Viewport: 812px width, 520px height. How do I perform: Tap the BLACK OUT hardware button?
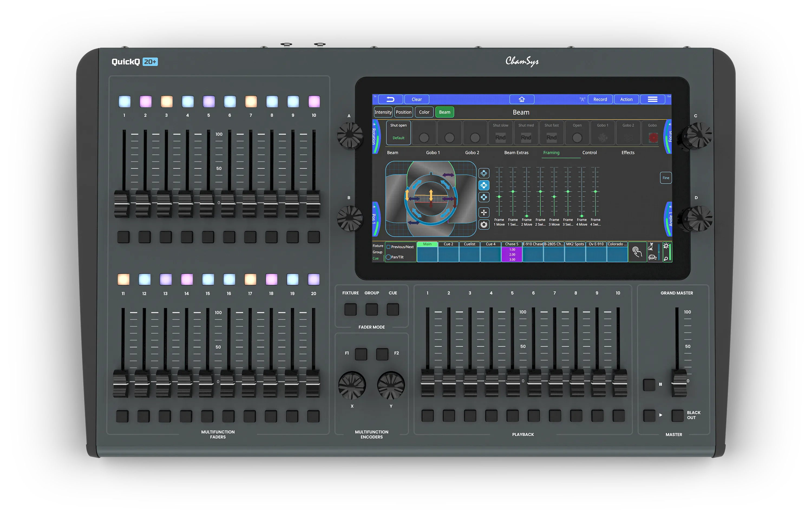coord(677,416)
